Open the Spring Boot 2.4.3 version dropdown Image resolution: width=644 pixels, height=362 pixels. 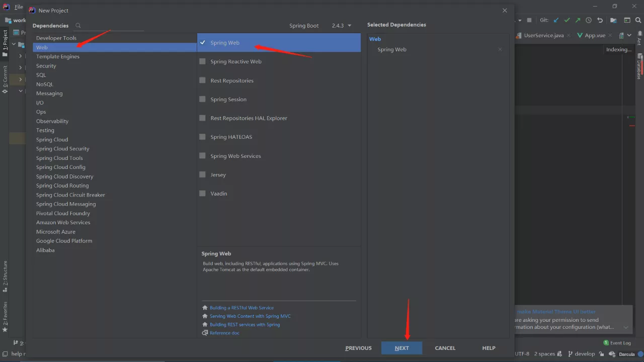click(341, 25)
